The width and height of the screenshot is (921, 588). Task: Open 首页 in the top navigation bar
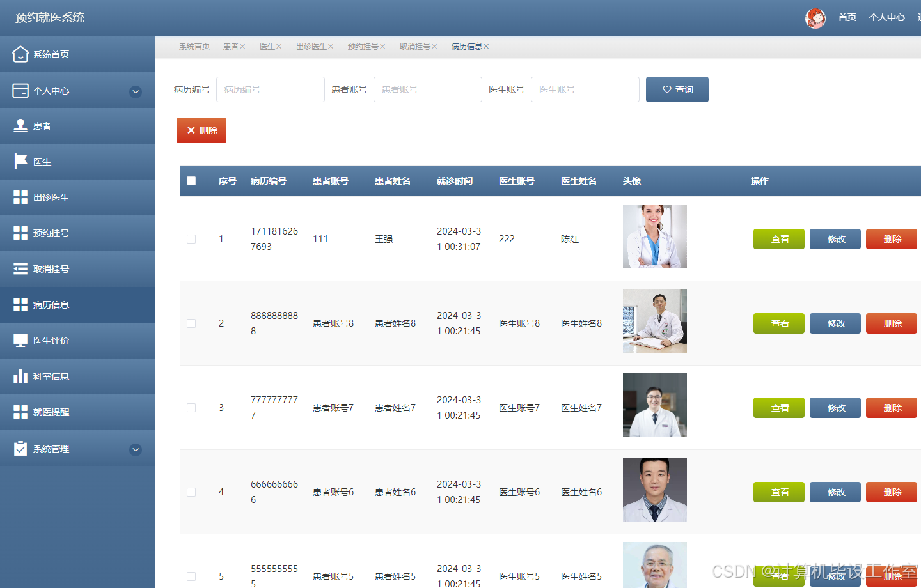click(x=847, y=17)
